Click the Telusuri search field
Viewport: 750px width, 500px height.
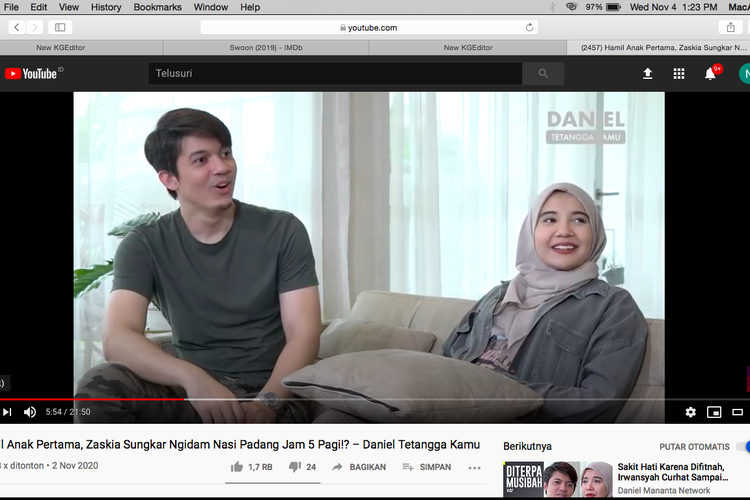(335, 74)
